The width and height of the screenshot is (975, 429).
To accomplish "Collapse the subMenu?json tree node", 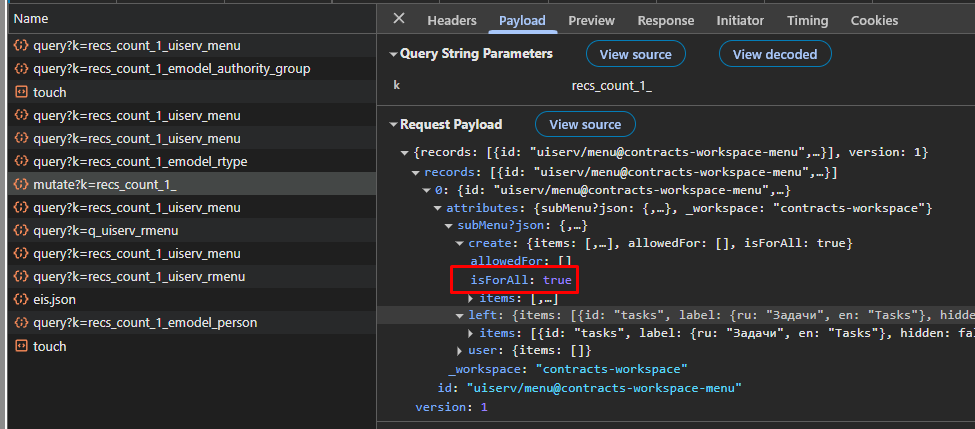I will [449, 226].
